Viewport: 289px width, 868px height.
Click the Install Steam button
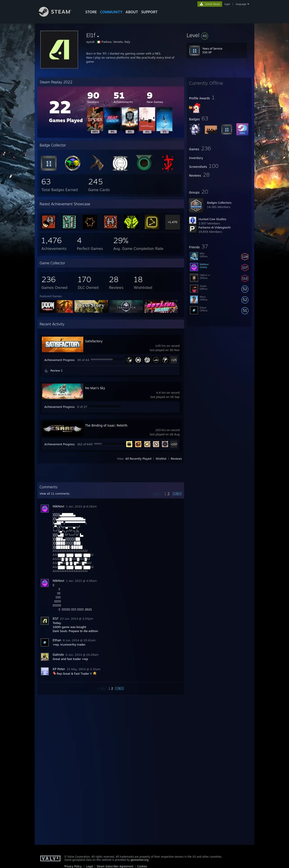(x=210, y=4)
